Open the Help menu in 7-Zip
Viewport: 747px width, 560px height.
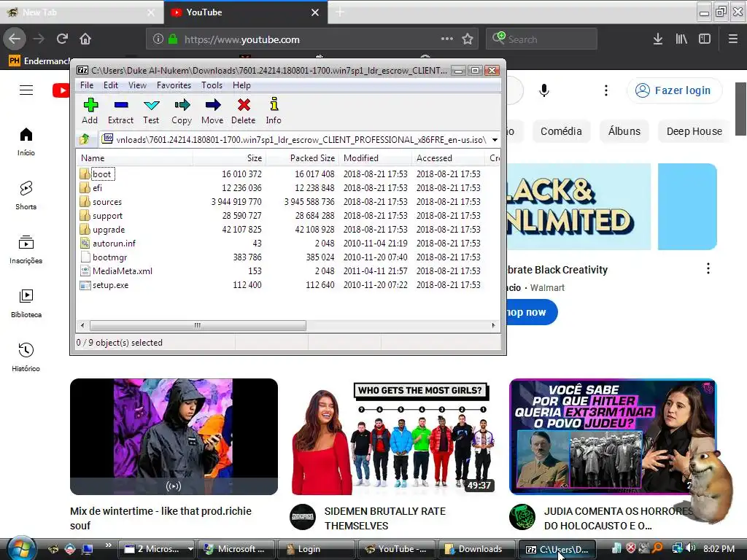pyautogui.click(x=241, y=85)
